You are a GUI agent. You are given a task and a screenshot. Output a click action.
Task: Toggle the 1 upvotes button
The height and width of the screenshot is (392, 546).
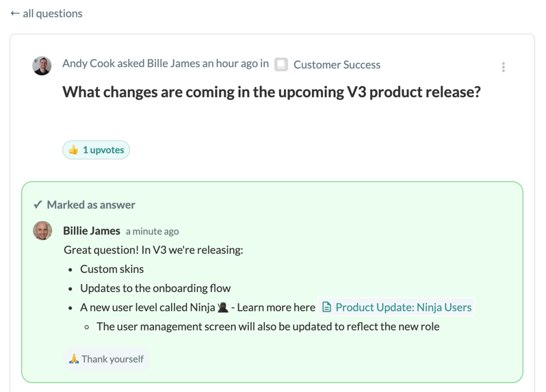pos(96,150)
